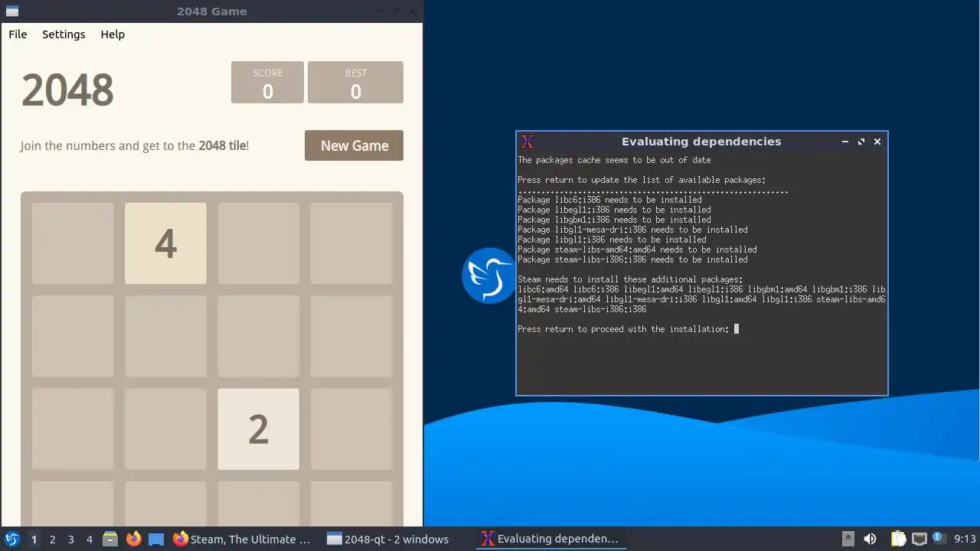Screen dimensions: 980x551
Task: Click the BEST score box in 2048
Action: 355,82
